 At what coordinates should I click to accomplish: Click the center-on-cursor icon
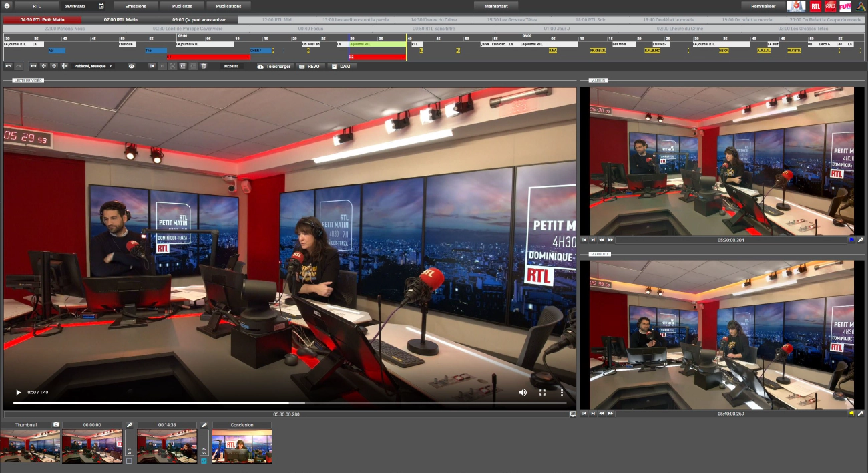(64, 66)
